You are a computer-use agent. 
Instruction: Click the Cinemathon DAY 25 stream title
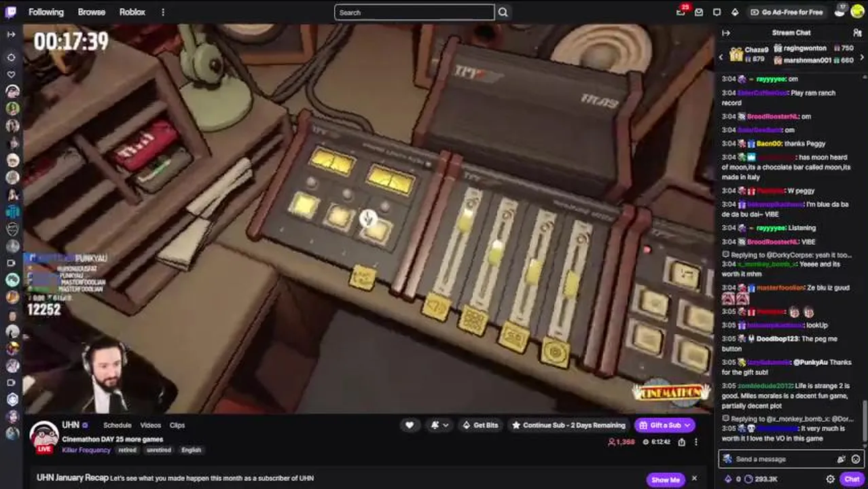click(112, 439)
